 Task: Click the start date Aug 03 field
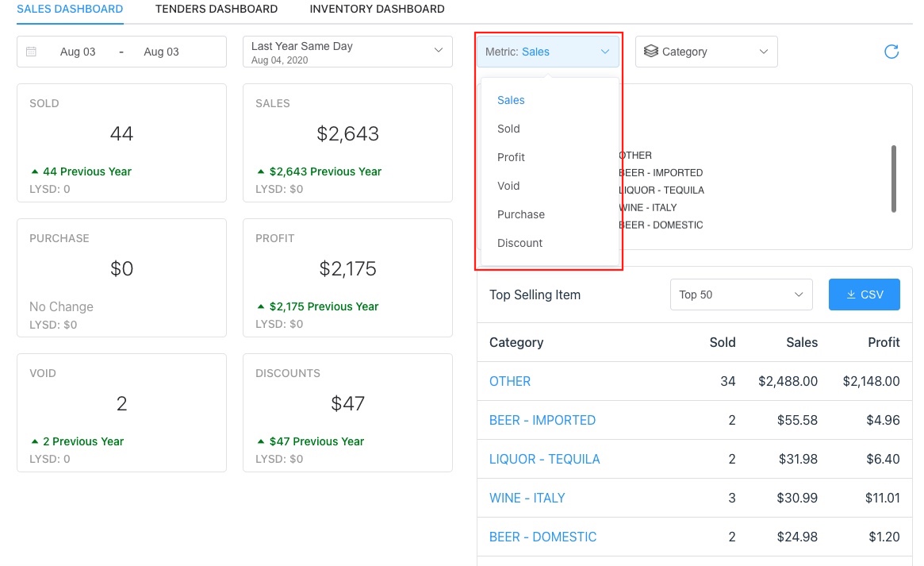78,52
